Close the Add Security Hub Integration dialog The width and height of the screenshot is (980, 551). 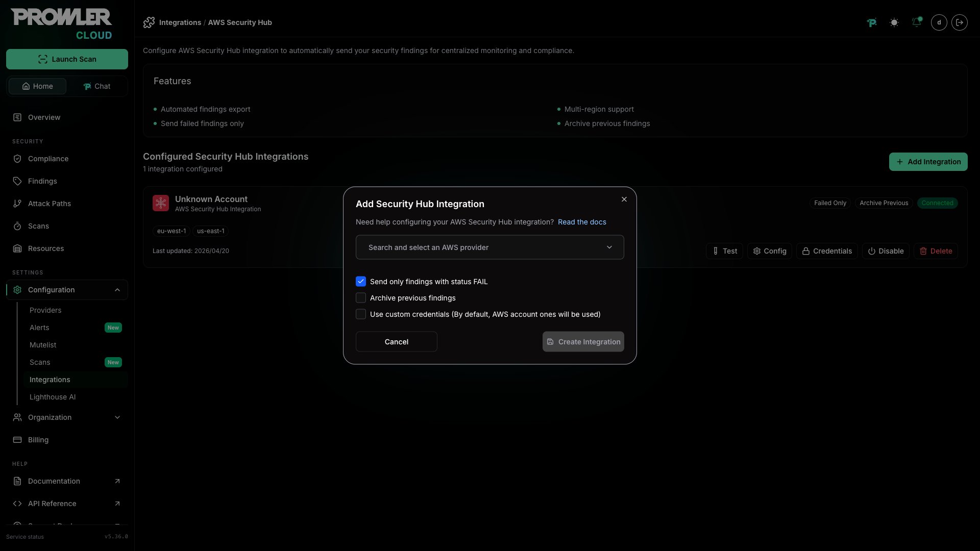(x=624, y=199)
